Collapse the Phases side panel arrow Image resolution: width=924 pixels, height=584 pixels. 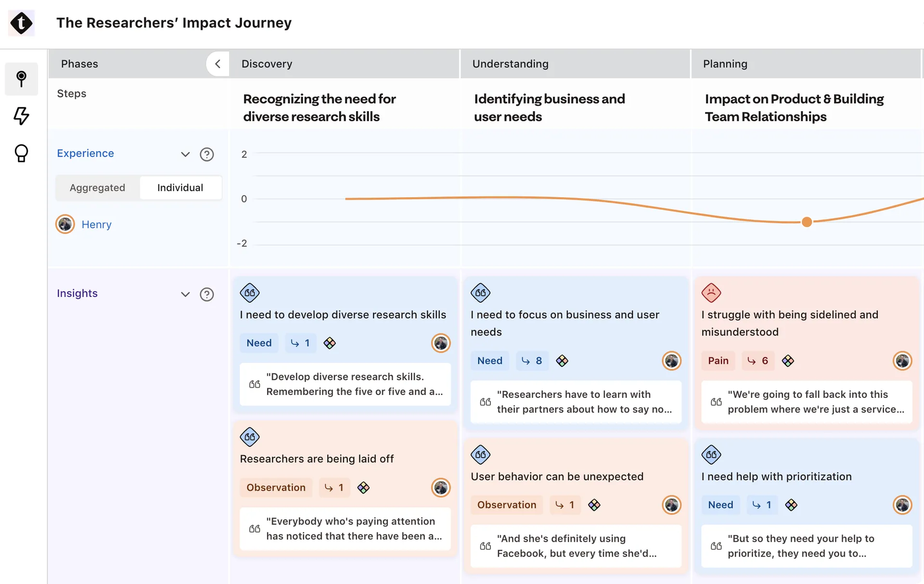[x=218, y=64]
